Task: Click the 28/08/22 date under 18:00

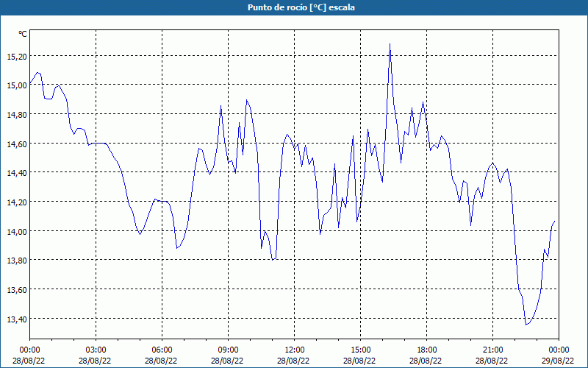Action: pos(426,361)
